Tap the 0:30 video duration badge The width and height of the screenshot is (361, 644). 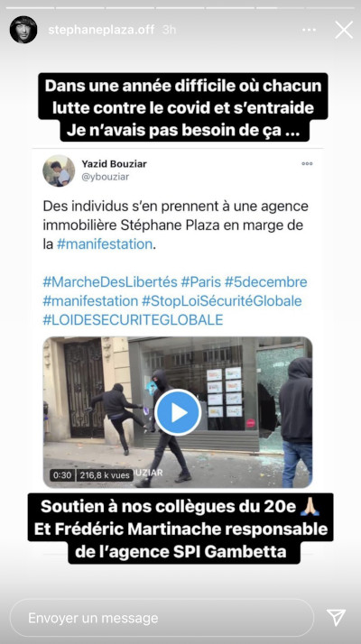point(62,475)
